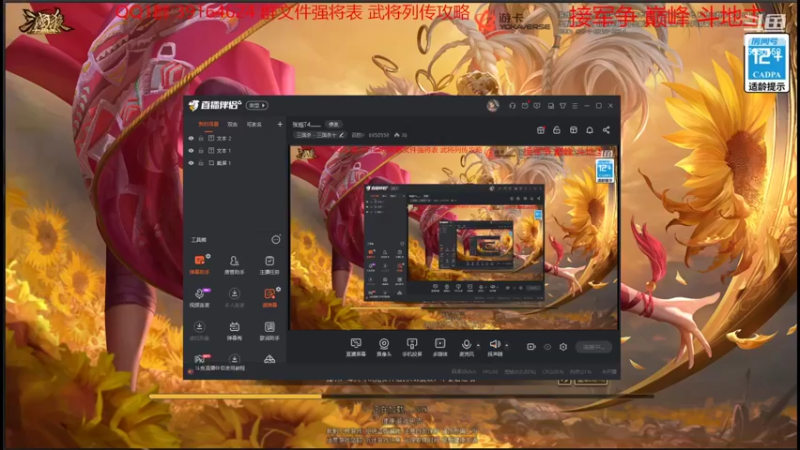Hide the 文本 2 layer with eye icon
Screen dimensions: 800x450
click(191, 138)
